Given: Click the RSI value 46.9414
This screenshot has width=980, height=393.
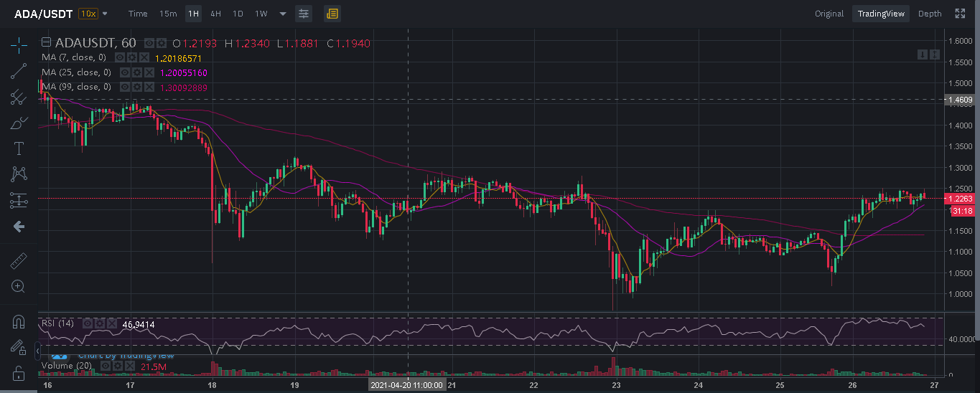Looking at the screenshot, I should click(139, 325).
